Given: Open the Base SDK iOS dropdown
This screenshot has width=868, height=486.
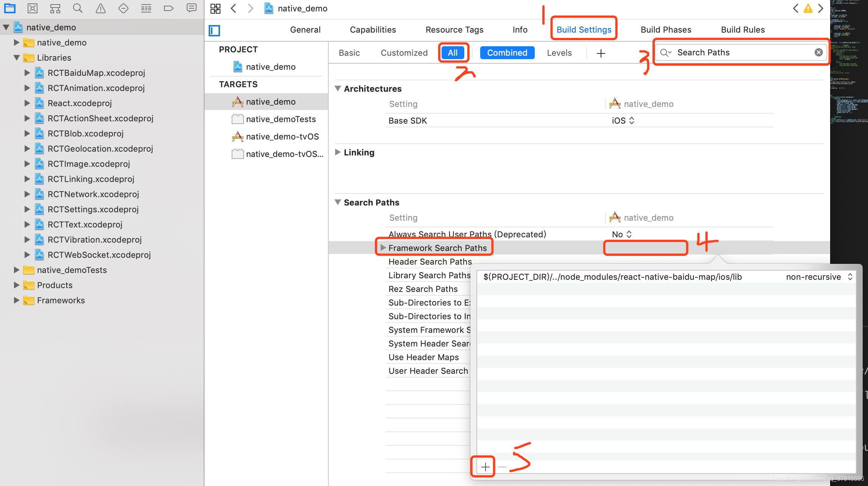Looking at the screenshot, I should (x=623, y=121).
